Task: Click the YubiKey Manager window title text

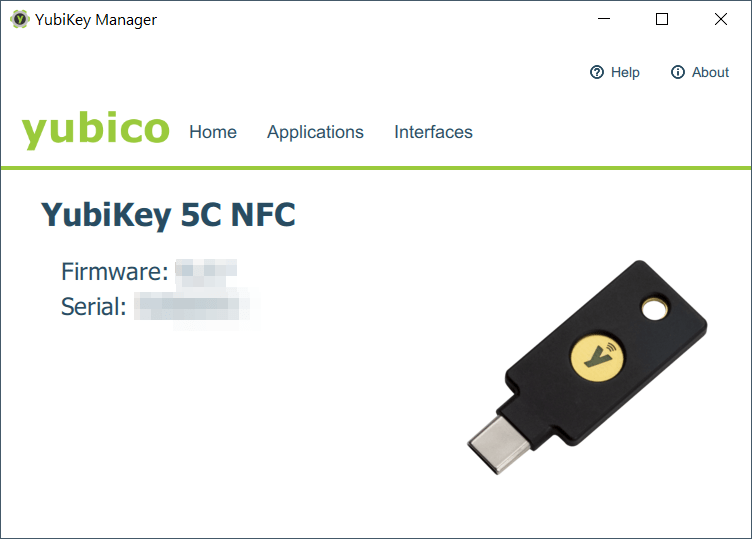Action: [x=97, y=19]
